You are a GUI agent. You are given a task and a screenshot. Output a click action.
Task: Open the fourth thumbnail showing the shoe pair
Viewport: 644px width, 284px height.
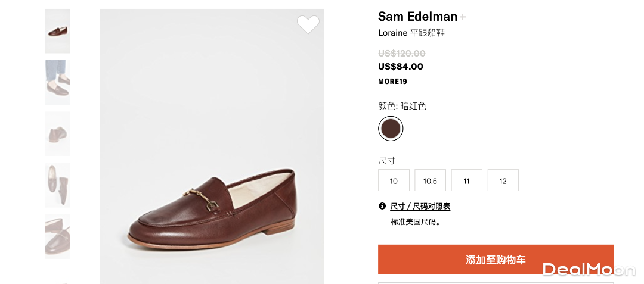[58, 185]
